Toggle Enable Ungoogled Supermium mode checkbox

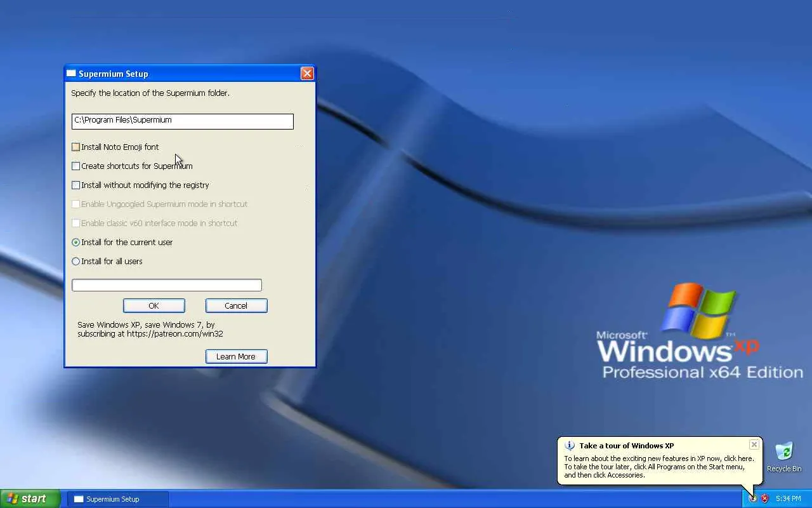(x=76, y=204)
